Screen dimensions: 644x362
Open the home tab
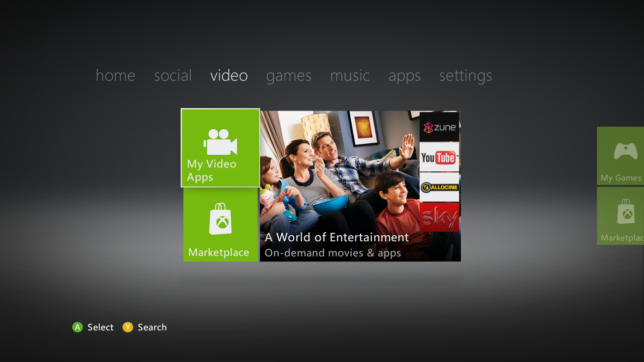pyautogui.click(x=115, y=75)
